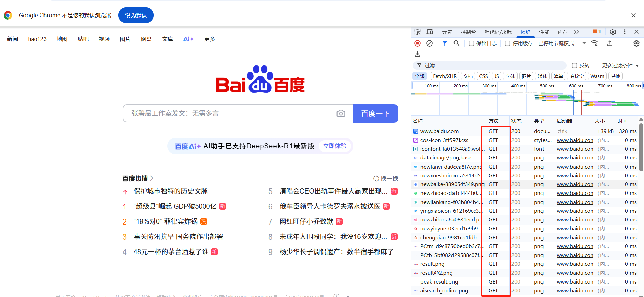Stop recording network log button
The height and width of the screenshot is (297, 644).
417,43
